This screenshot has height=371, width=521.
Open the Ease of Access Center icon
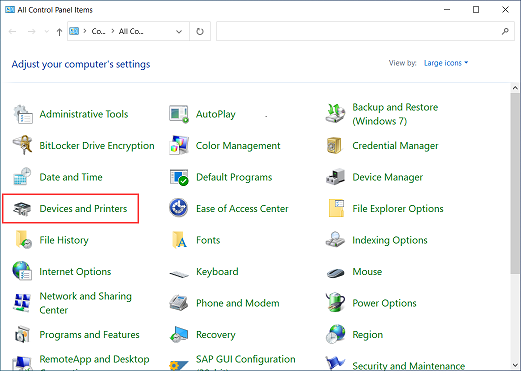click(178, 208)
